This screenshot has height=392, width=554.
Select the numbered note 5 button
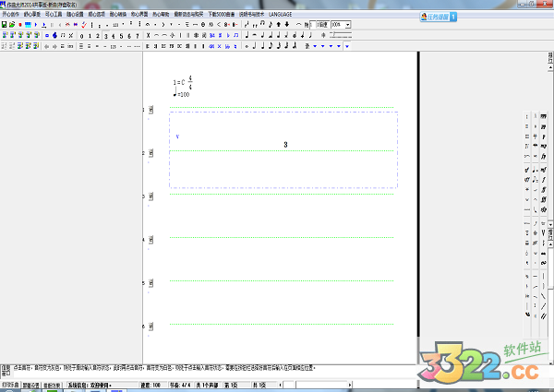121,36
